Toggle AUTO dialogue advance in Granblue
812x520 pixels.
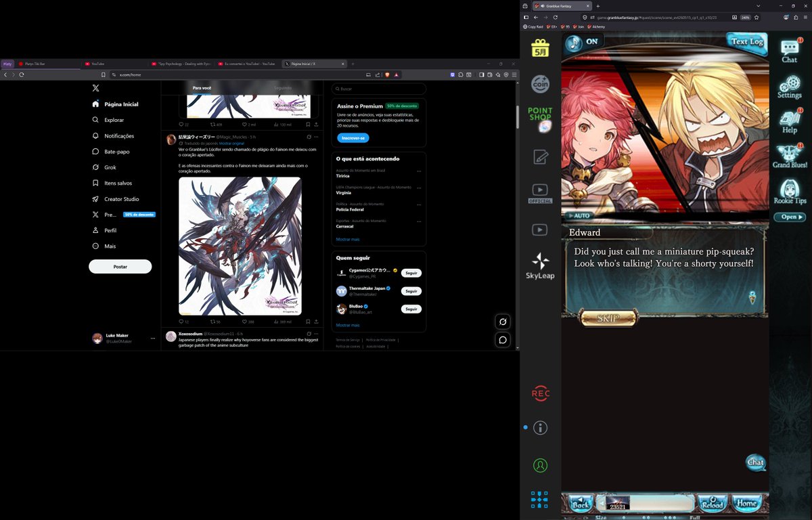point(580,216)
